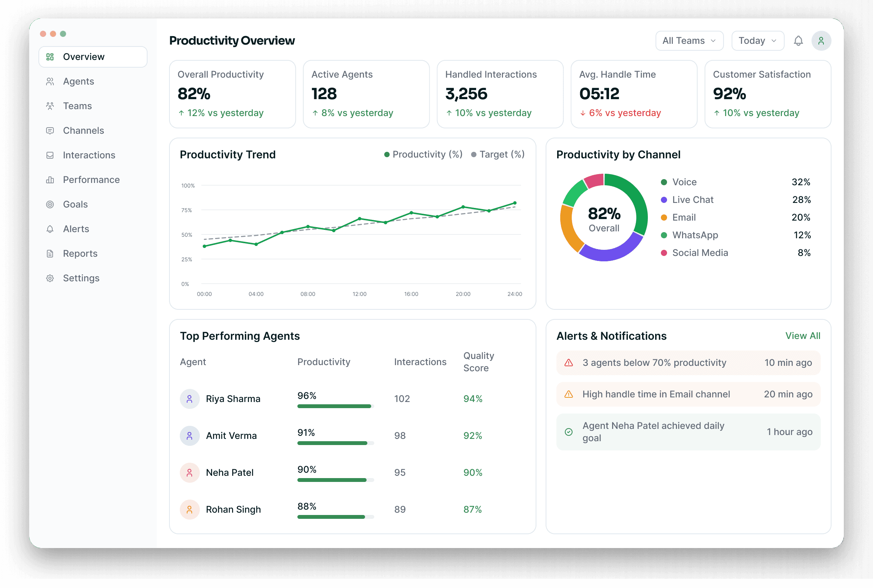The image size is (873, 588).
Task: Click the Alerts bell icon in sidebar
Action: (x=50, y=229)
